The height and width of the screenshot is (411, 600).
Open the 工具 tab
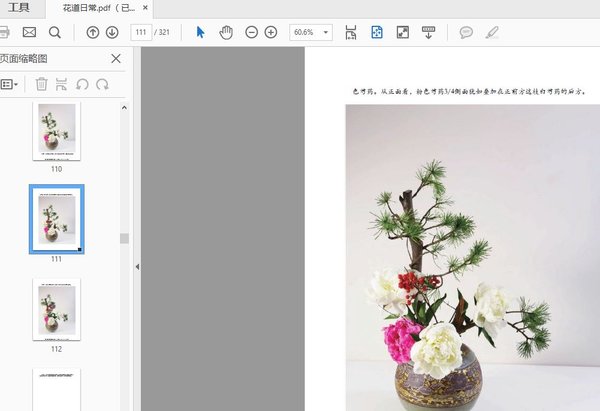(18, 8)
